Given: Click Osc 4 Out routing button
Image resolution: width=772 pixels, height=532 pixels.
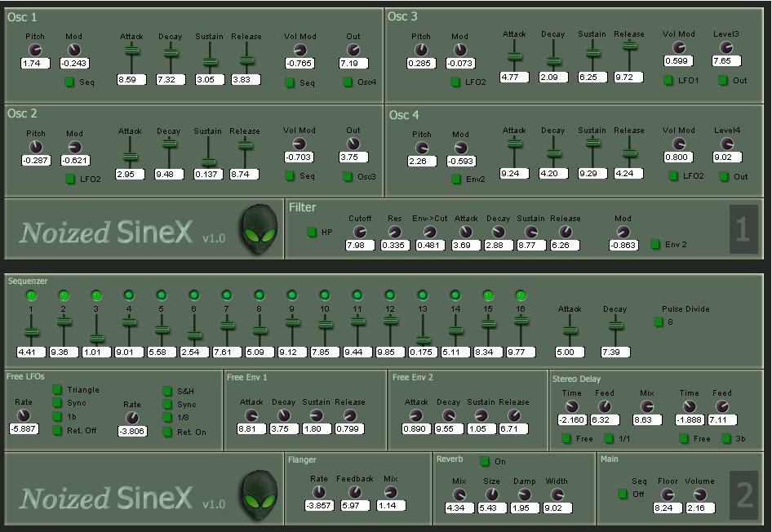Looking at the screenshot, I should click(724, 176).
